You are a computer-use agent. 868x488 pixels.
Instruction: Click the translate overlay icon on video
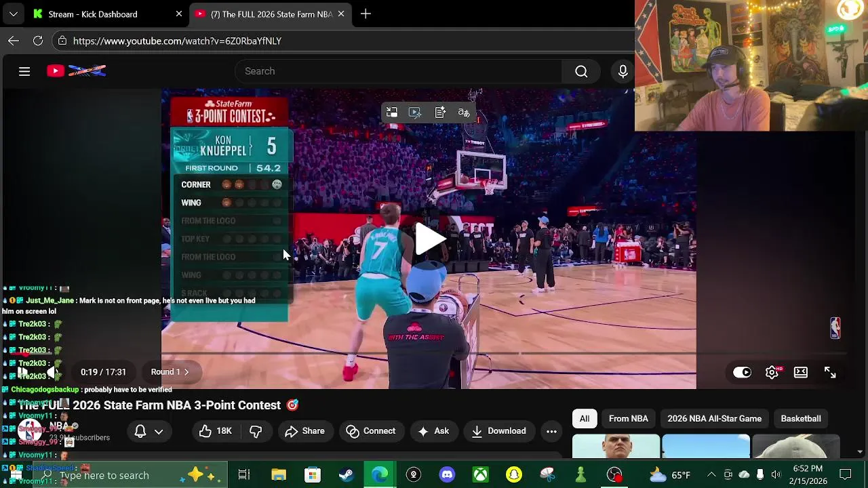464,113
